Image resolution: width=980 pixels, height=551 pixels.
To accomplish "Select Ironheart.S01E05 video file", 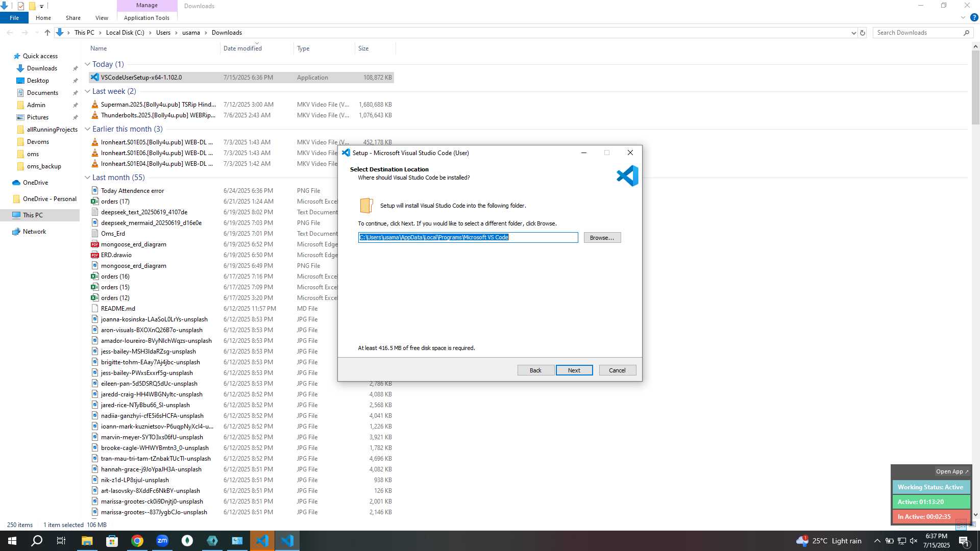I will (x=213, y=142).
